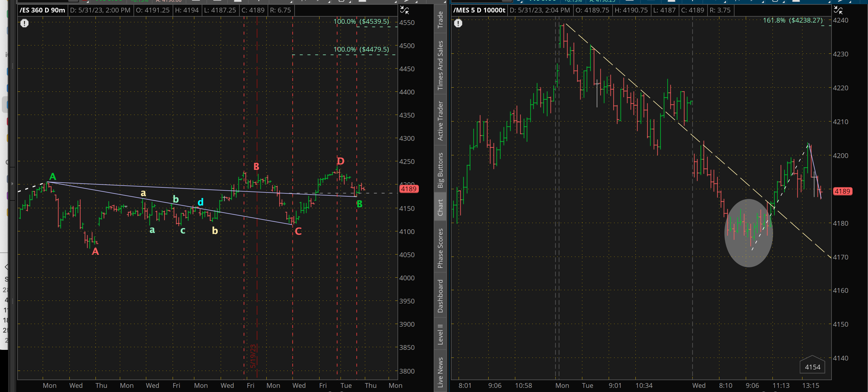Viewport: 868px width, 392px height.
Task: Select the lowercase c wave label
Action: tap(183, 230)
